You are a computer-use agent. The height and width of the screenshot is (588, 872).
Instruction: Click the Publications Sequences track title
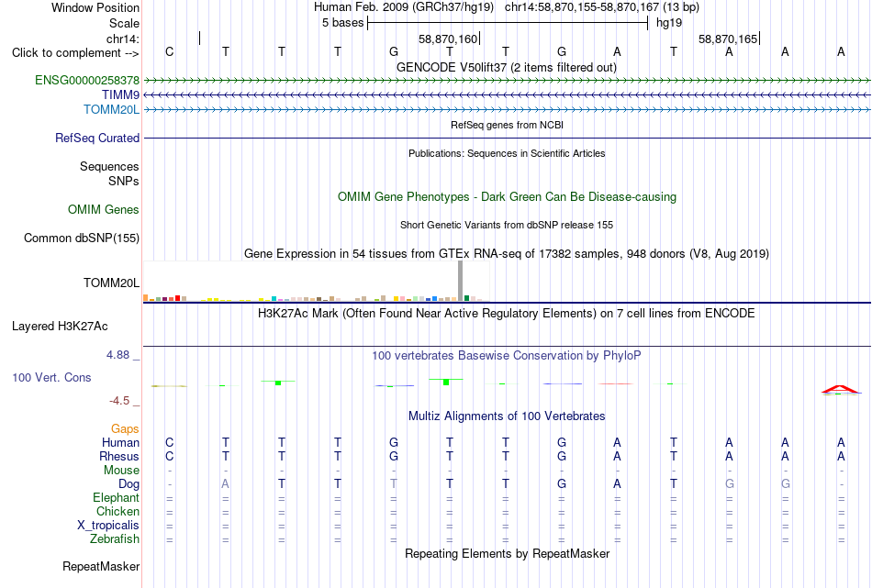click(x=507, y=153)
